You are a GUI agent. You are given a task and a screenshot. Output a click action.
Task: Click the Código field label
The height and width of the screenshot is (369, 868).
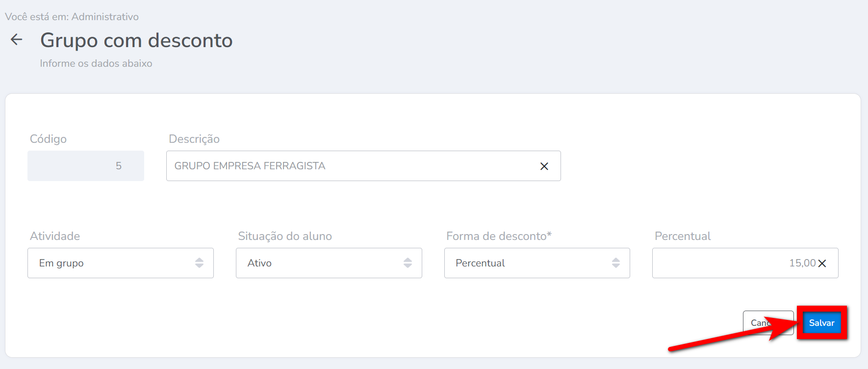click(x=48, y=139)
